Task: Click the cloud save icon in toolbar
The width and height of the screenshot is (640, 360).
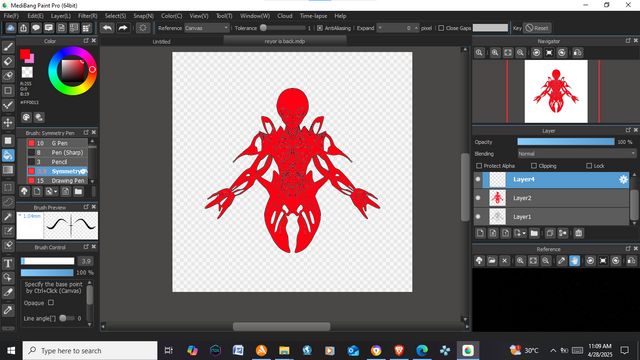Action: point(11,28)
